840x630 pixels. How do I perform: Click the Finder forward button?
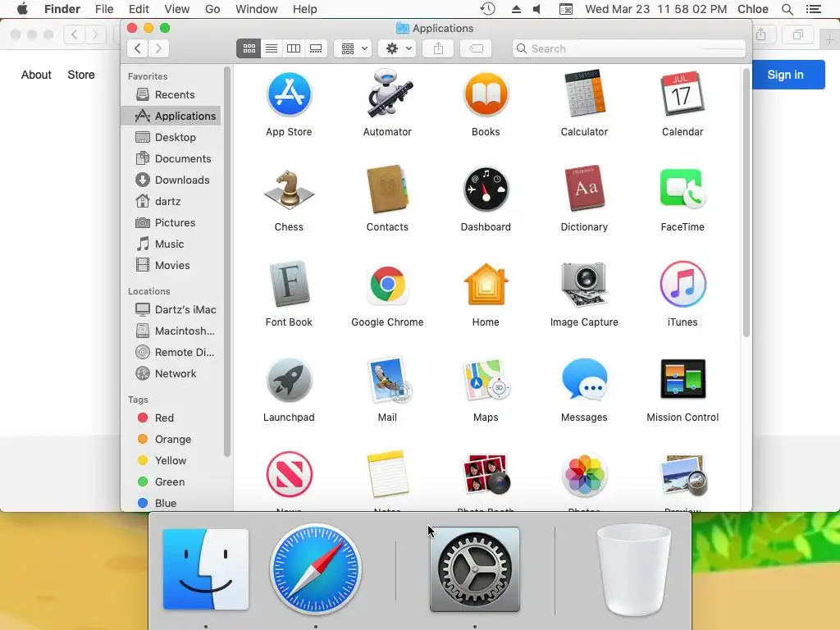pos(158,48)
